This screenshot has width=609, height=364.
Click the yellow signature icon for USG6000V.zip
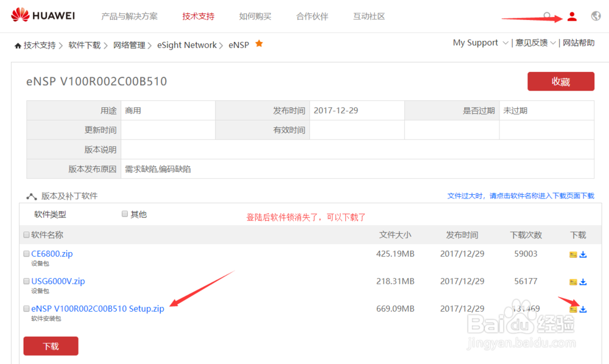(573, 282)
